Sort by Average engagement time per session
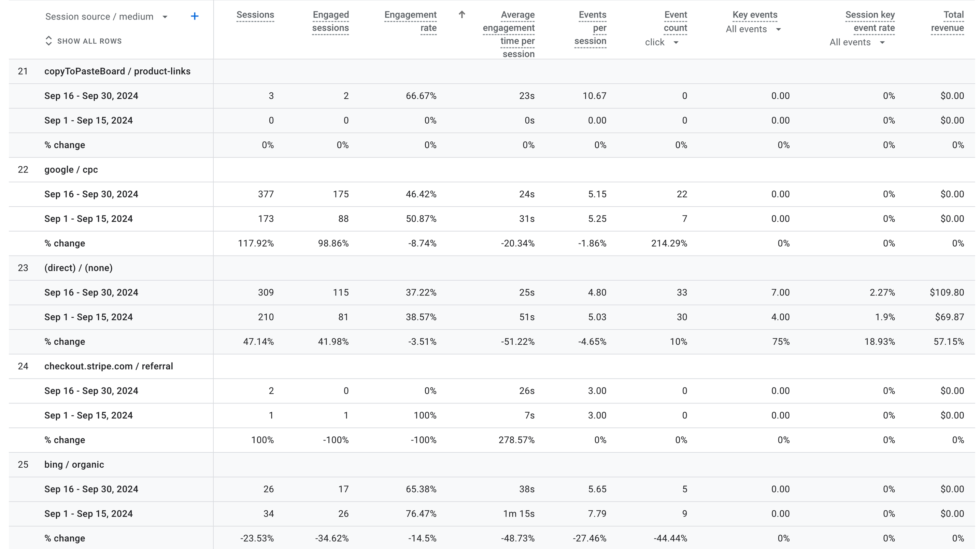 click(509, 34)
